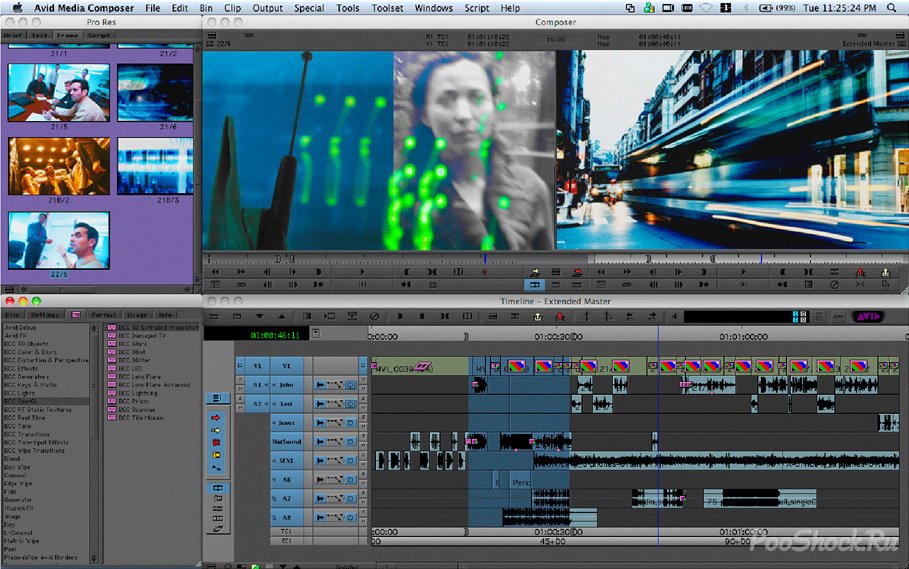909x569 pixels.
Task: Select clip thumbnail 22/6
Action: coord(59,240)
